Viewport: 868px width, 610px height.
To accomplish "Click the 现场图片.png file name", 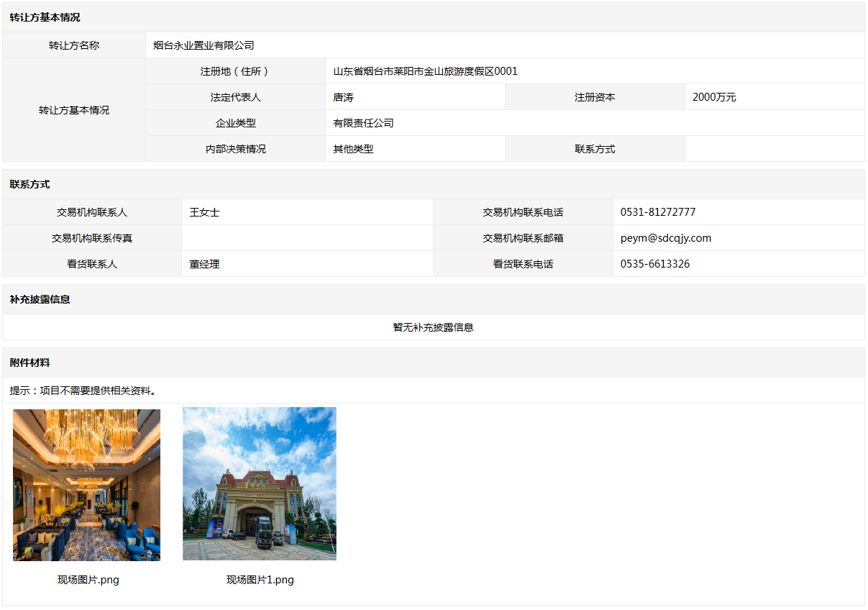I will click(x=88, y=580).
